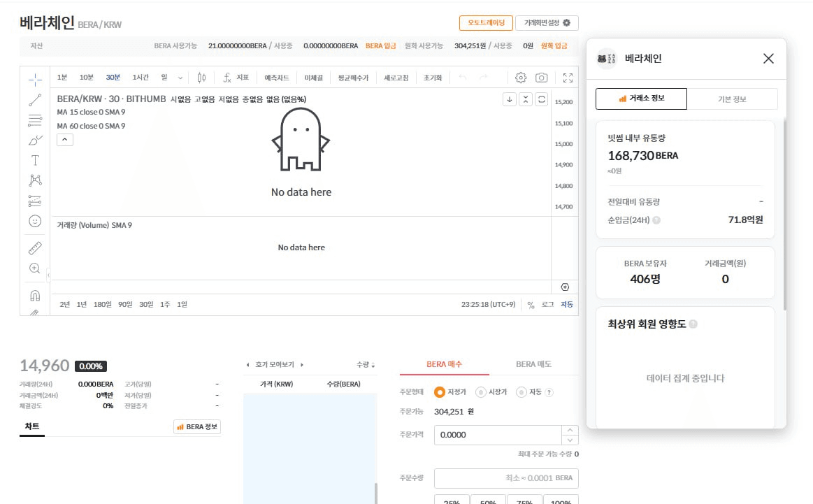The width and height of the screenshot is (813, 504).
Task: Toggle the magnet snap mode
Action: (x=35, y=296)
